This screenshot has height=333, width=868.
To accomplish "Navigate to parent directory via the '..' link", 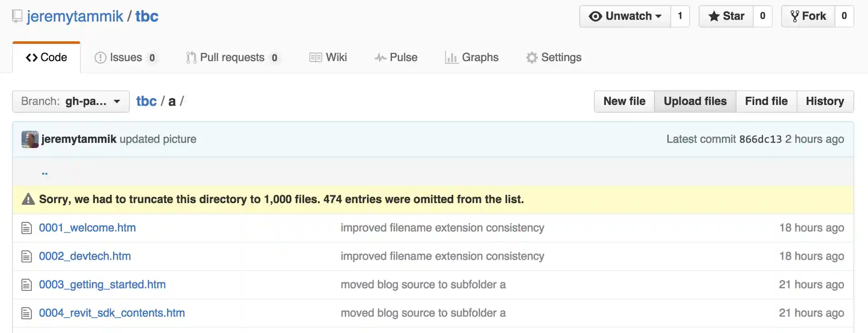I will [x=45, y=172].
